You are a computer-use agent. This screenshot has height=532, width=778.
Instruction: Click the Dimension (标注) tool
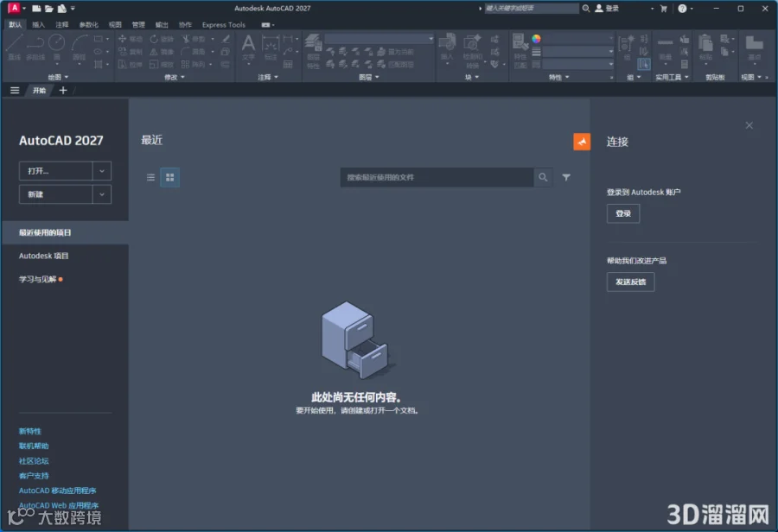271,47
